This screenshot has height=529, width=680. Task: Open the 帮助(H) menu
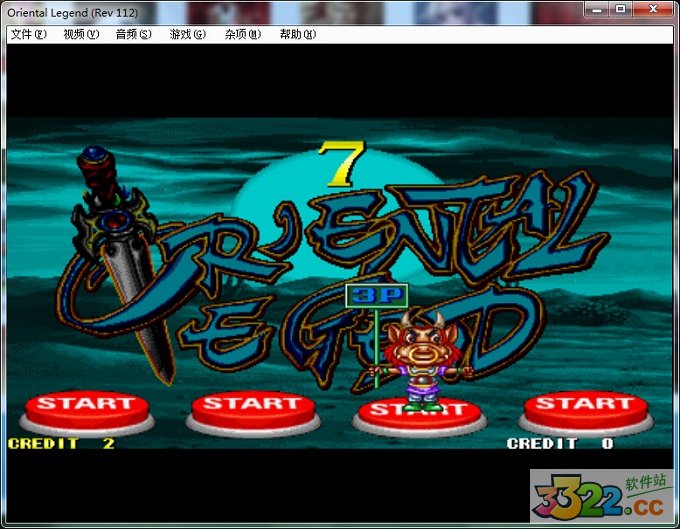point(298,34)
